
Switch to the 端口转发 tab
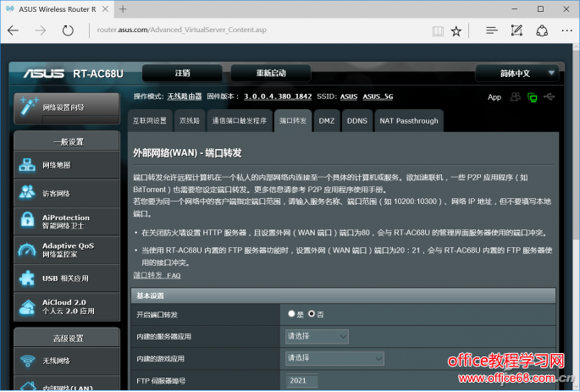(293, 120)
